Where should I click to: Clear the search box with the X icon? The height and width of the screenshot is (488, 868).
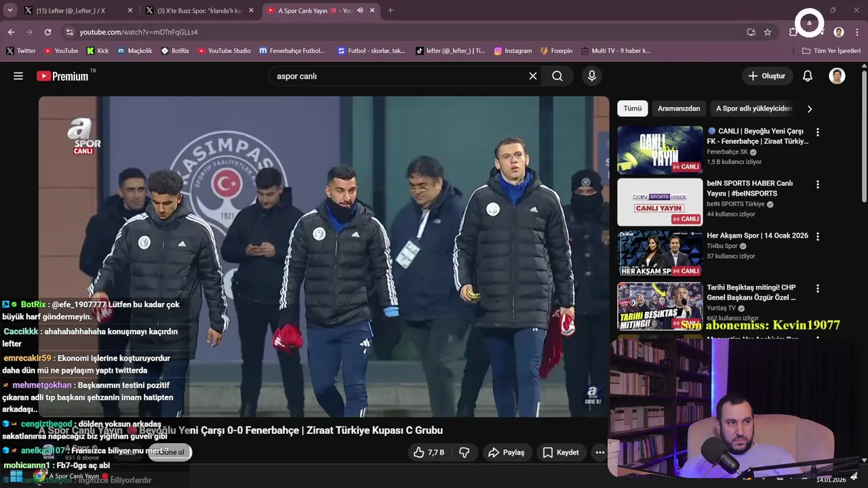[x=533, y=76]
